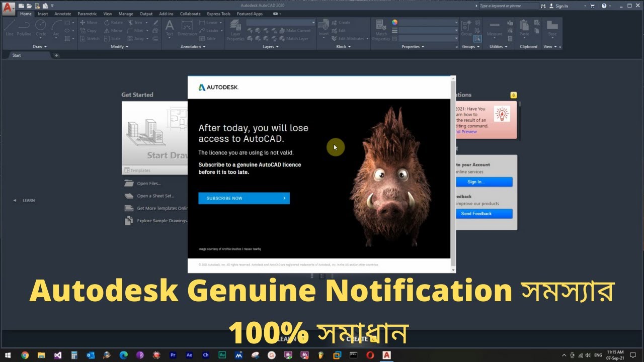The image size is (644, 362).
Task: Click the Group tool
Action: (x=466, y=28)
